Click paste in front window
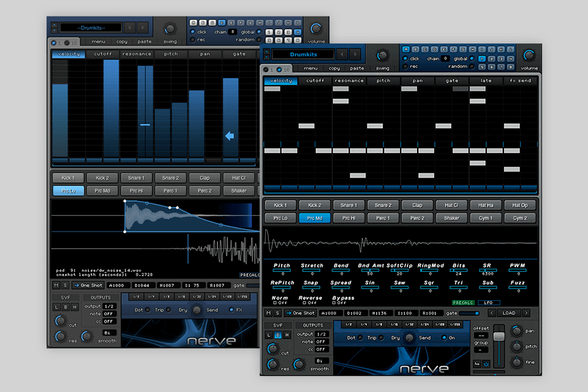This screenshot has width=588, height=392. click(x=357, y=68)
